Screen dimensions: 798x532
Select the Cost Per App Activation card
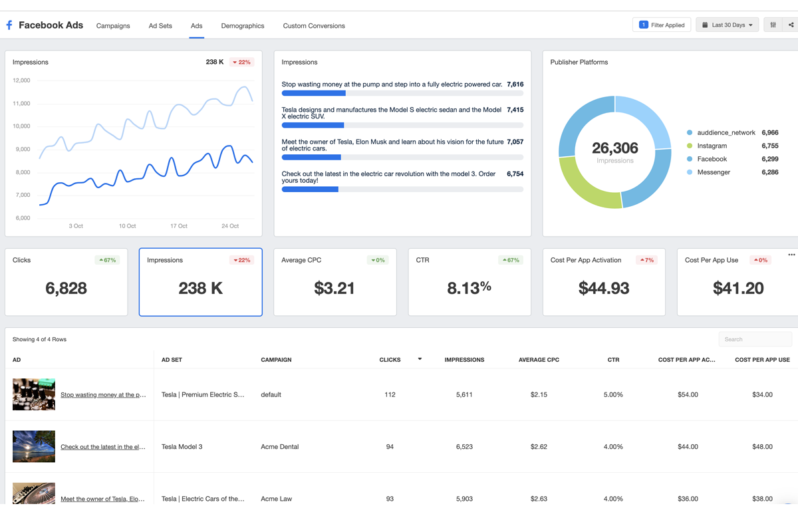pos(604,282)
